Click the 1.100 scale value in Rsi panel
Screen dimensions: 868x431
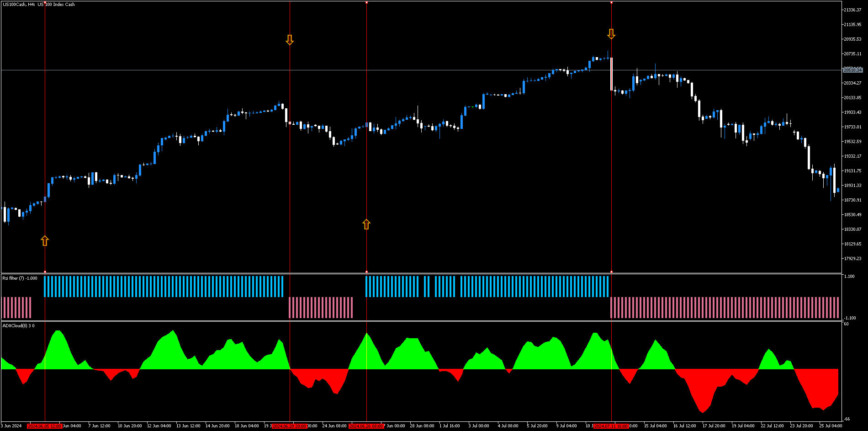click(849, 277)
